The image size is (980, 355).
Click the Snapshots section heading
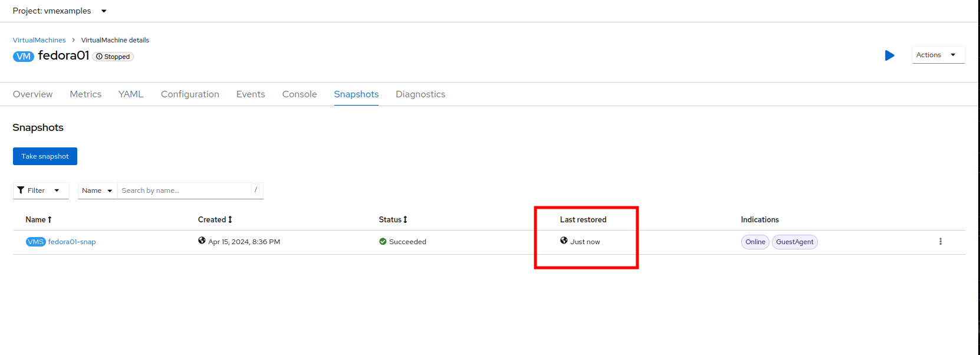point(38,127)
